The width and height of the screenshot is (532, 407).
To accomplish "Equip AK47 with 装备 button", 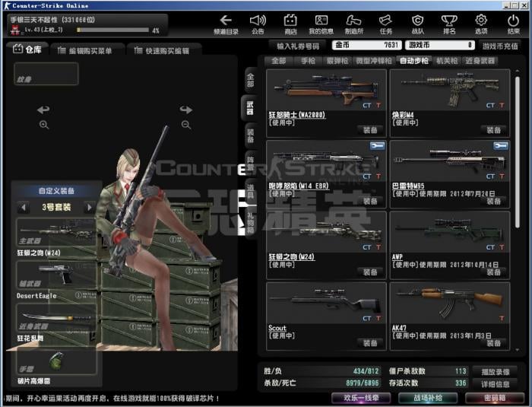I will 493,343.
